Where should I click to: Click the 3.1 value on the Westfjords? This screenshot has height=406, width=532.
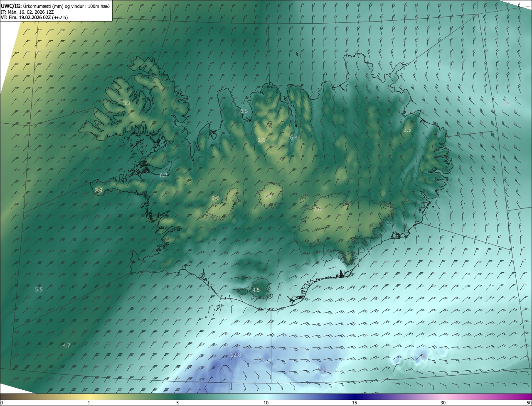(127, 103)
